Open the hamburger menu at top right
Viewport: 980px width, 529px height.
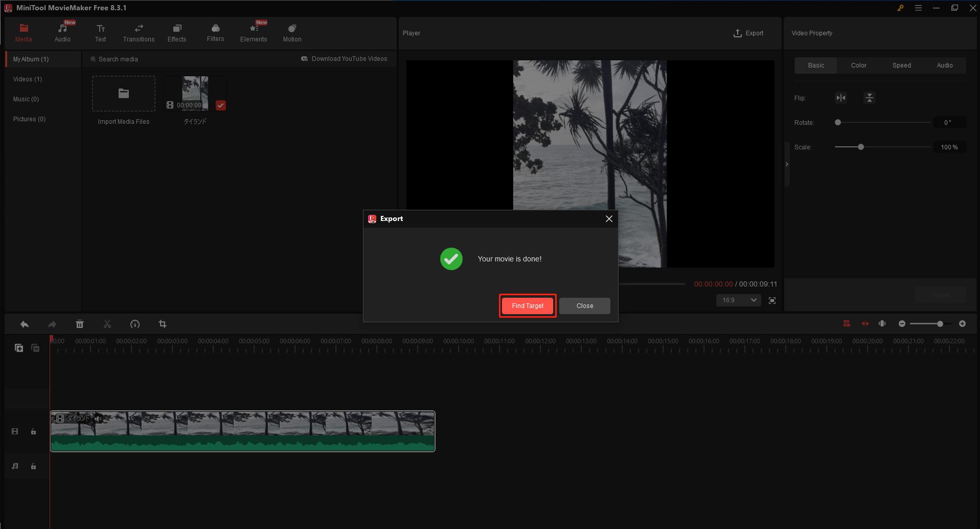coord(918,8)
